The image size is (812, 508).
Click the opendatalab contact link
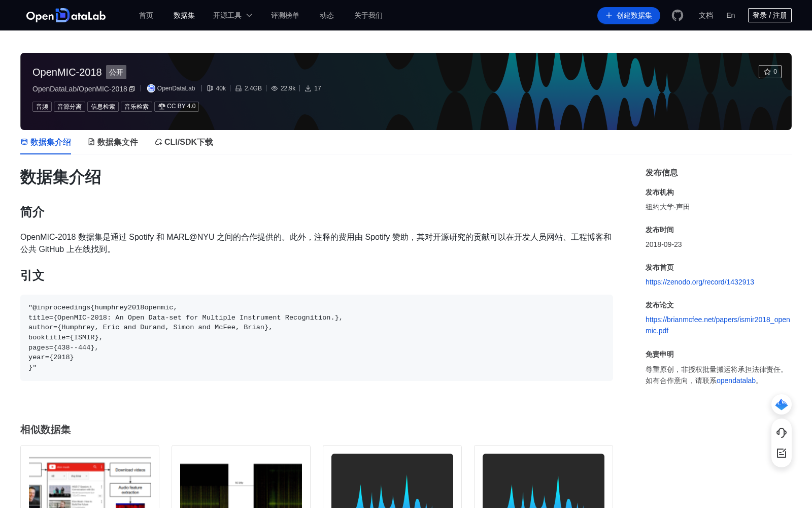pyautogui.click(x=736, y=380)
